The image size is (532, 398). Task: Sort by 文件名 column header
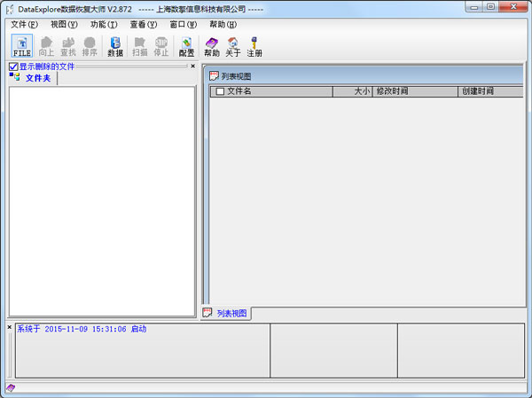(x=271, y=91)
